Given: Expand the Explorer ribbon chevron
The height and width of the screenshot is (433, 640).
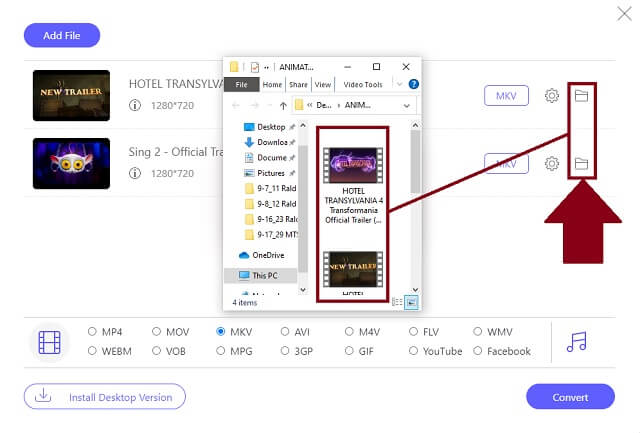Looking at the screenshot, I should coord(400,84).
